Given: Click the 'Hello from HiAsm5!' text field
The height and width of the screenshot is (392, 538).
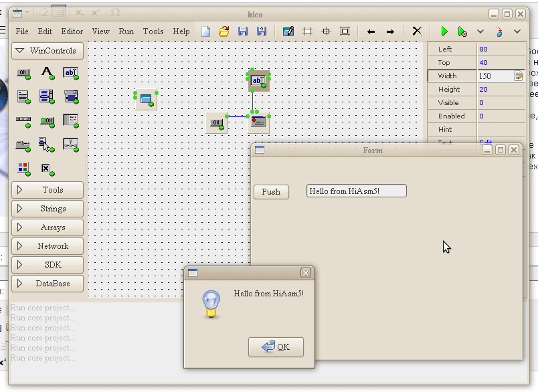Looking at the screenshot, I should coord(356,191).
